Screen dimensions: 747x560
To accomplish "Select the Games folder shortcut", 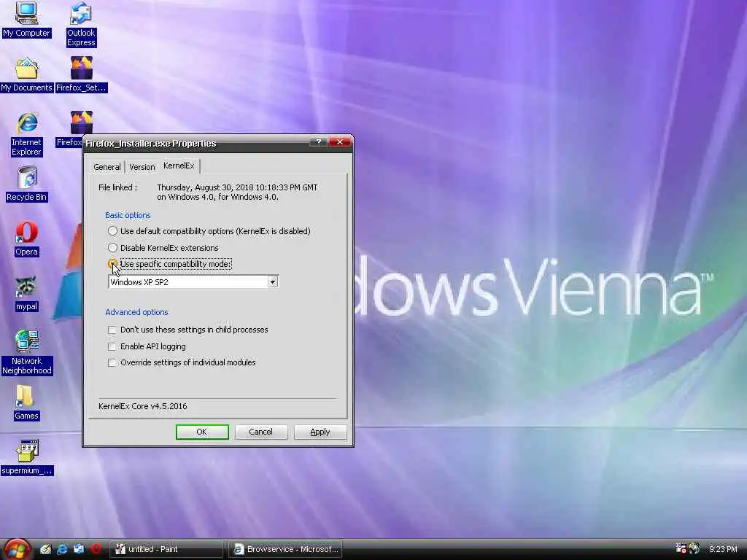I will tap(26, 402).
